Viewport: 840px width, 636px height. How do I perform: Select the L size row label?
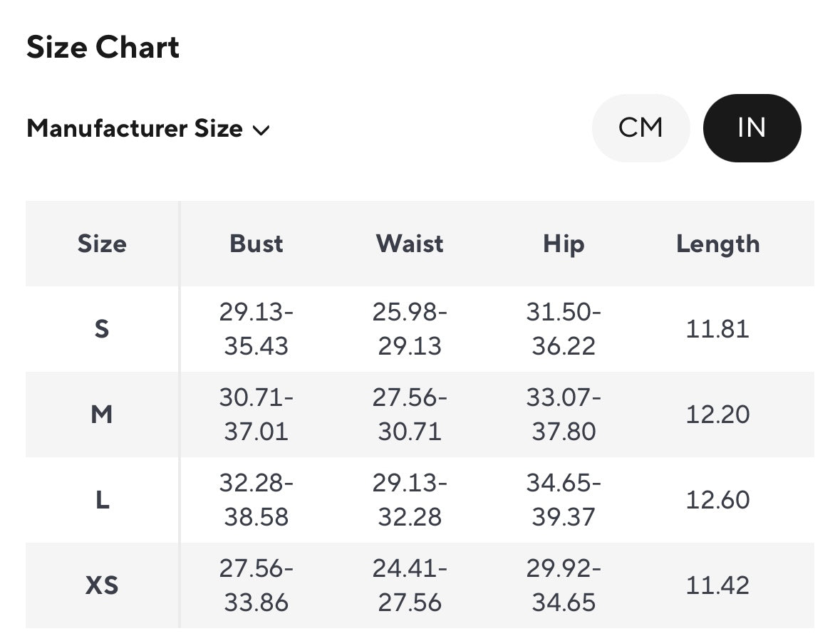pos(102,500)
